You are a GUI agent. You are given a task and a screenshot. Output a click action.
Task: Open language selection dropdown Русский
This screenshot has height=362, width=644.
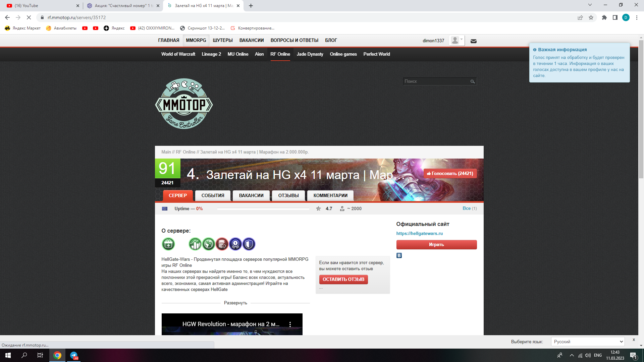588,342
